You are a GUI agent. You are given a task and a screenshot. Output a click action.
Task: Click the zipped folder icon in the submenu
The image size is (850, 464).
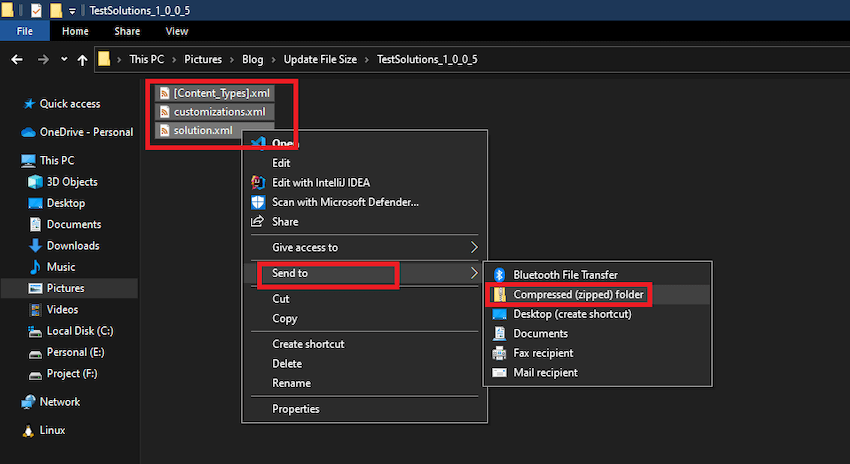pyautogui.click(x=500, y=295)
